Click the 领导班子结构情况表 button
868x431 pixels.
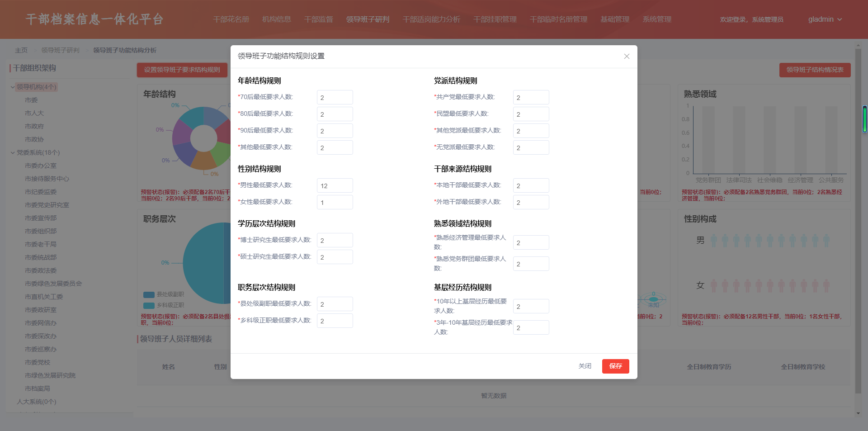click(x=815, y=70)
